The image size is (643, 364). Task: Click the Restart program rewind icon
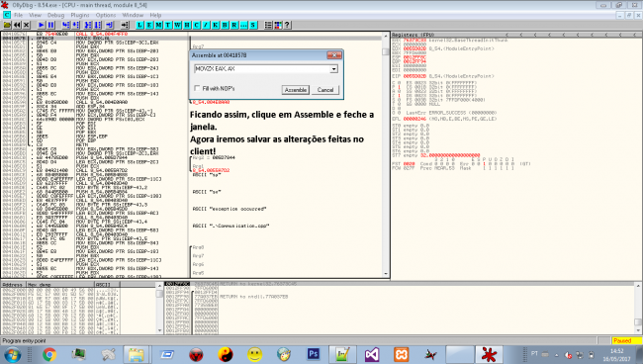coord(17,25)
